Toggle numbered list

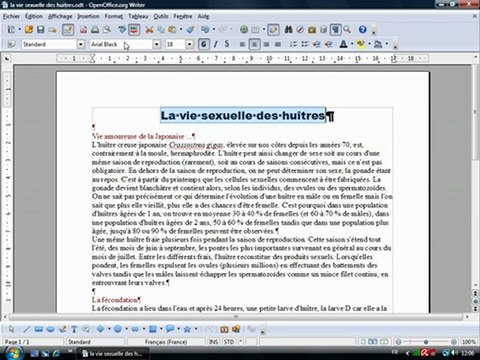[x=293, y=44]
